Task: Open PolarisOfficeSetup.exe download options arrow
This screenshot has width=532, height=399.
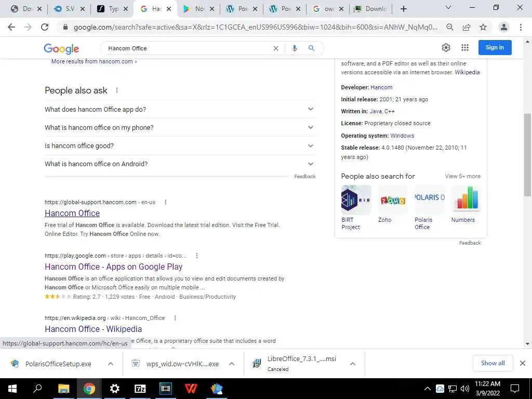Action: click(111, 364)
